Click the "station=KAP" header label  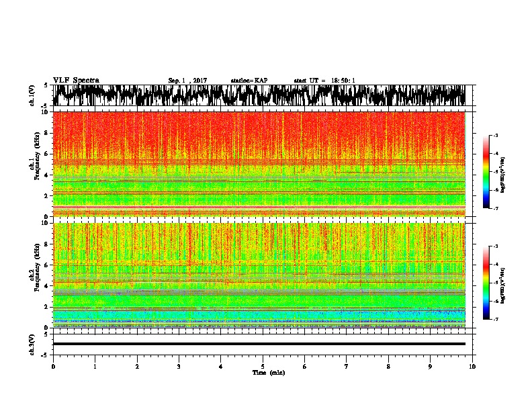coord(249,81)
